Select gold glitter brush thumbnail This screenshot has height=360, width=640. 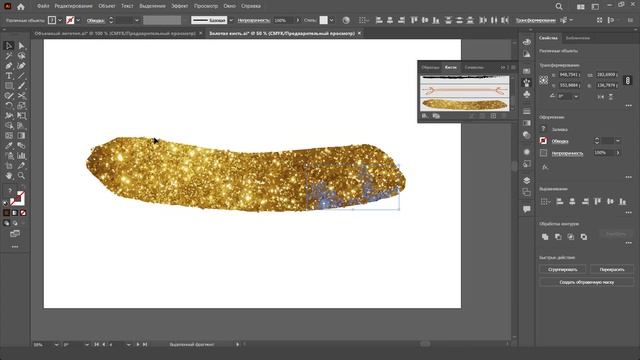pos(464,104)
